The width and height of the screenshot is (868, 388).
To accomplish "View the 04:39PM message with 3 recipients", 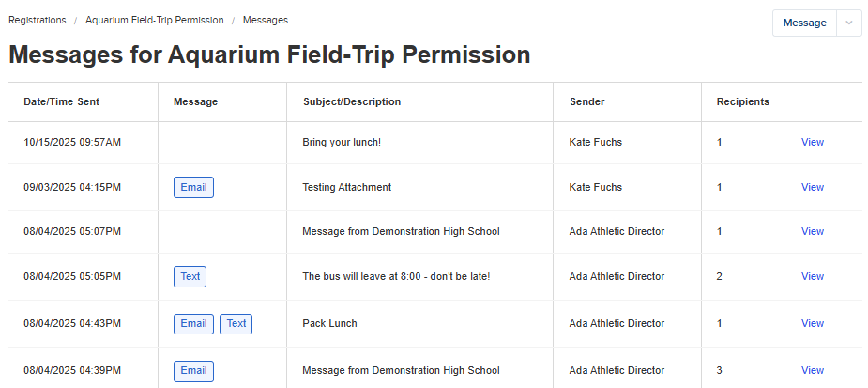I will pos(812,371).
